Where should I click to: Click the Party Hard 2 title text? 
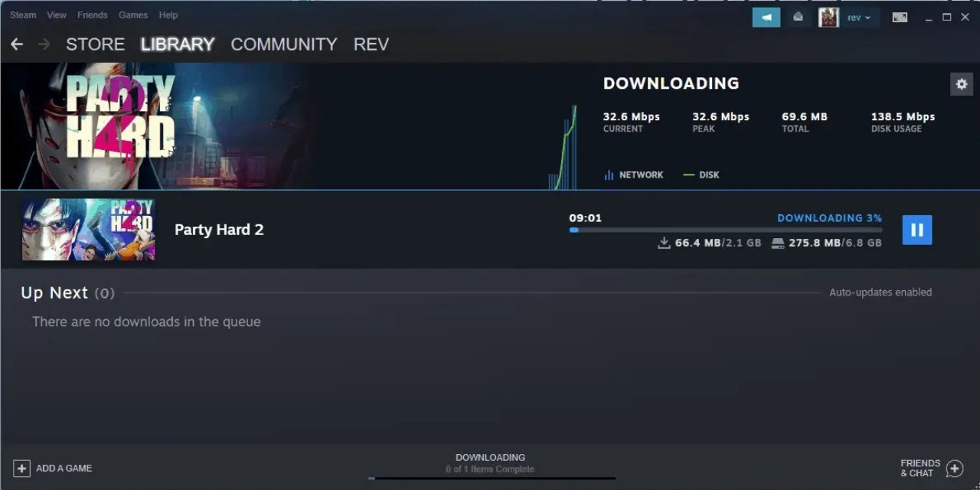[219, 230]
